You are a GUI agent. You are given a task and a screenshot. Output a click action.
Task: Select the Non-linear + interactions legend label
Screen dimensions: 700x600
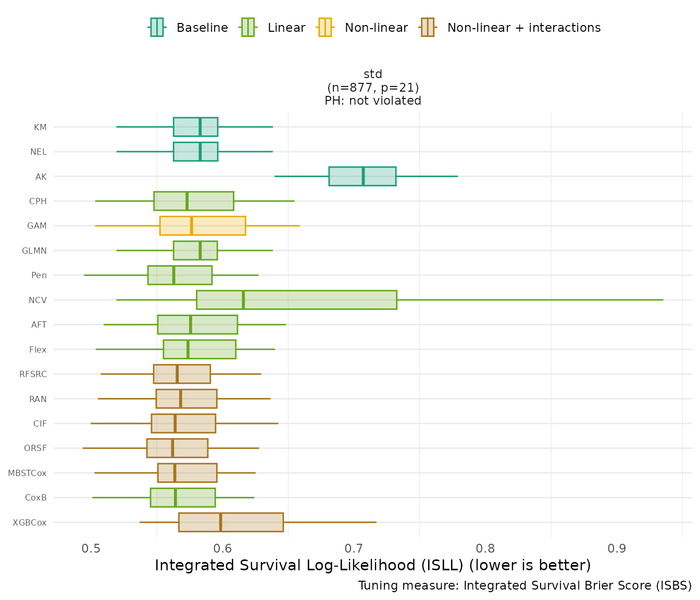[523, 28]
